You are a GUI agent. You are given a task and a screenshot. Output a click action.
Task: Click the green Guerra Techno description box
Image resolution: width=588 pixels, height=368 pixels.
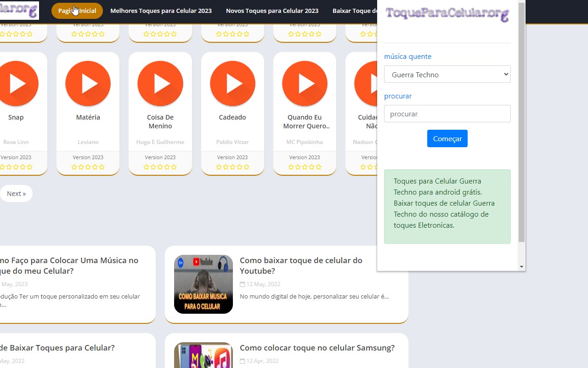447,207
